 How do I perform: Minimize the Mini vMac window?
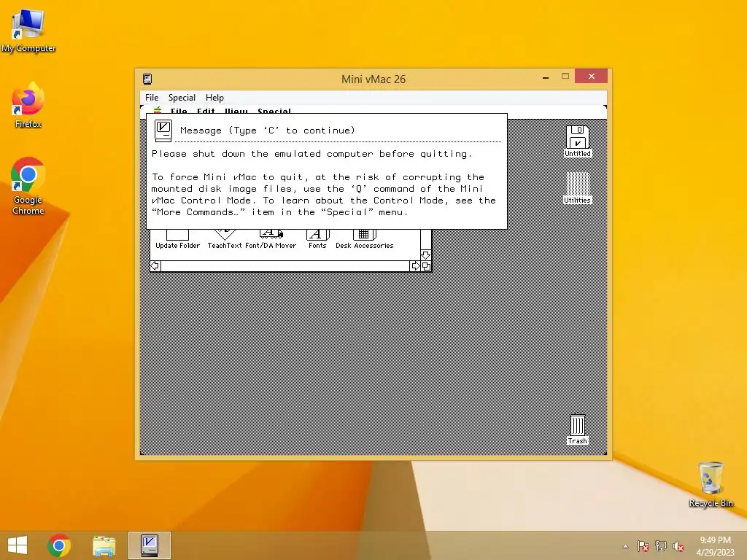[546, 77]
